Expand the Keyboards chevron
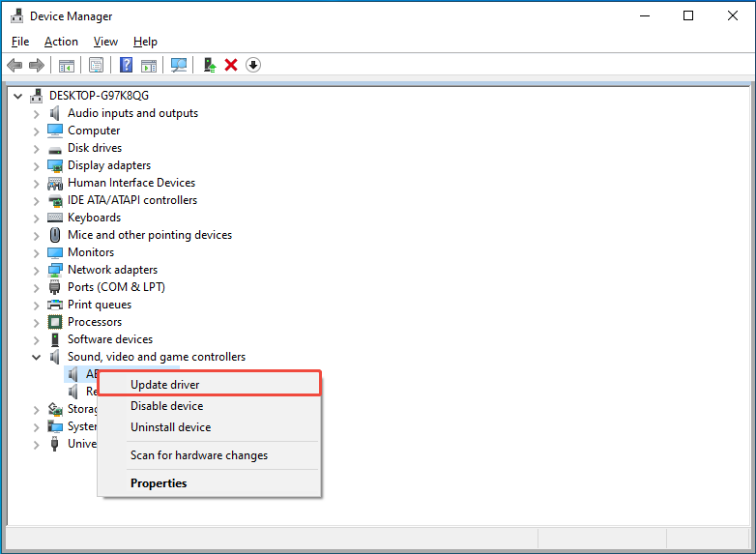Viewport: 756px width, 554px height. pos(36,219)
